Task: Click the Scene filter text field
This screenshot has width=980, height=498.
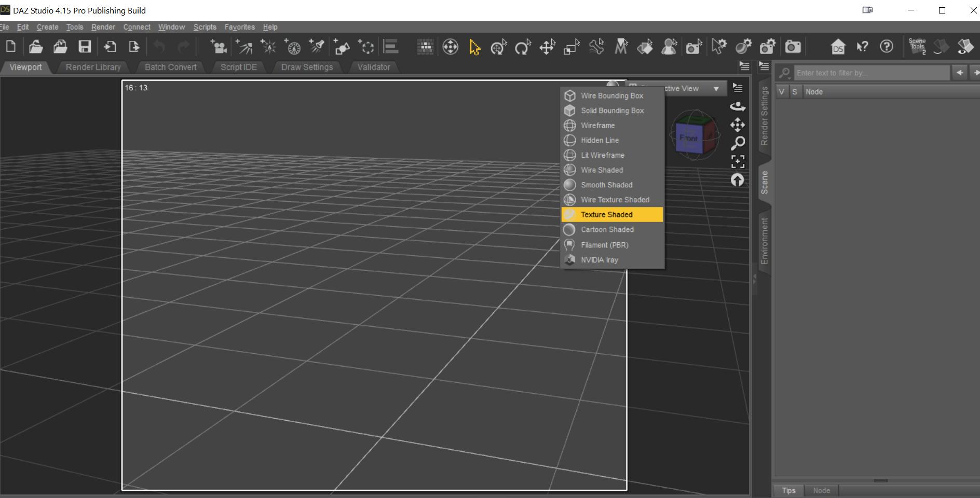Action: click(x=872, y=73)
